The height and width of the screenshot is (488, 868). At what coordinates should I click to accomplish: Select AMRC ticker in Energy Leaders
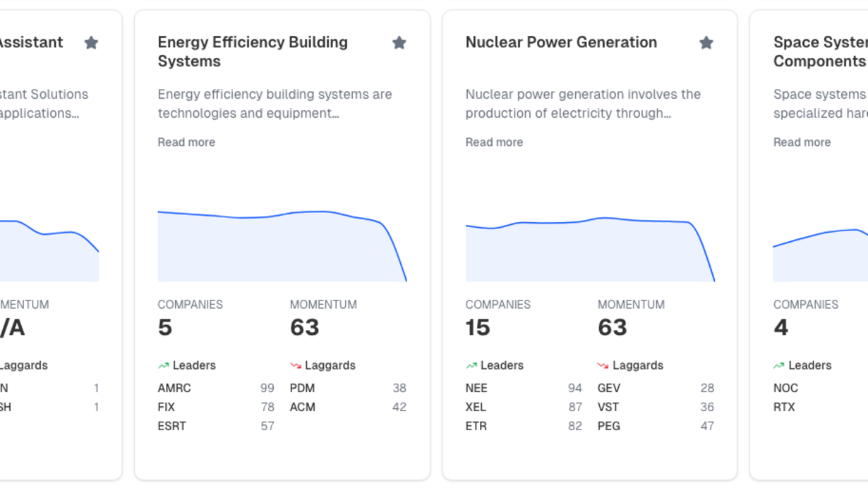tap(174, 388)
